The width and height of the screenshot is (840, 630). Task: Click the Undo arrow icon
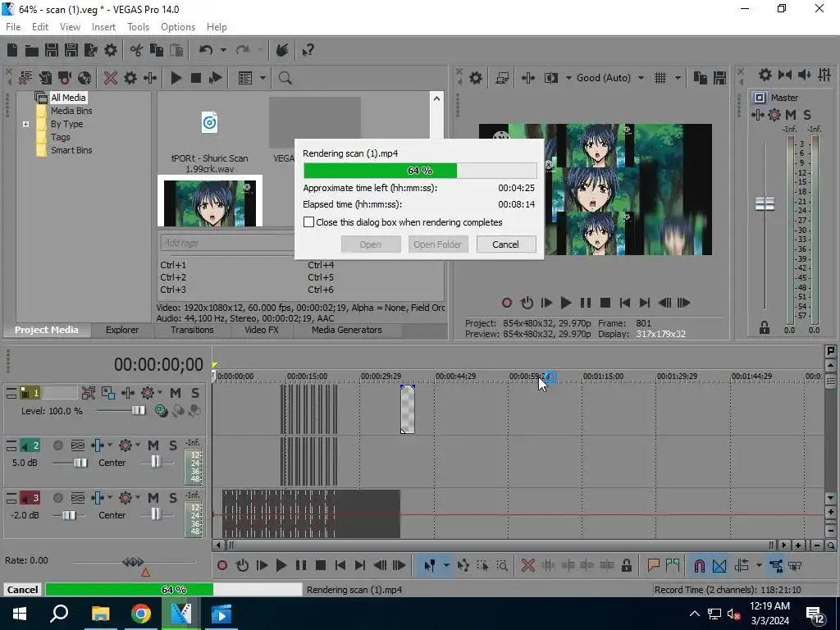(206, 50)
